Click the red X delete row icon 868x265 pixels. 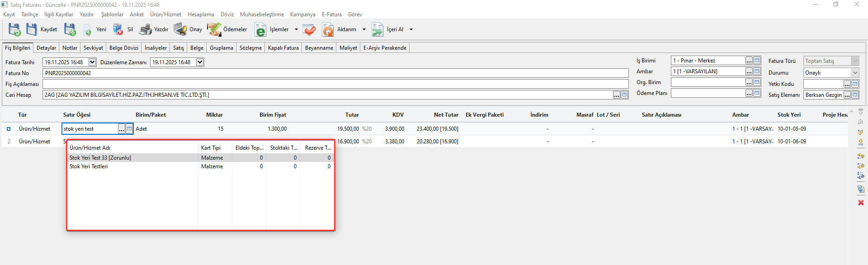[861, 203]
